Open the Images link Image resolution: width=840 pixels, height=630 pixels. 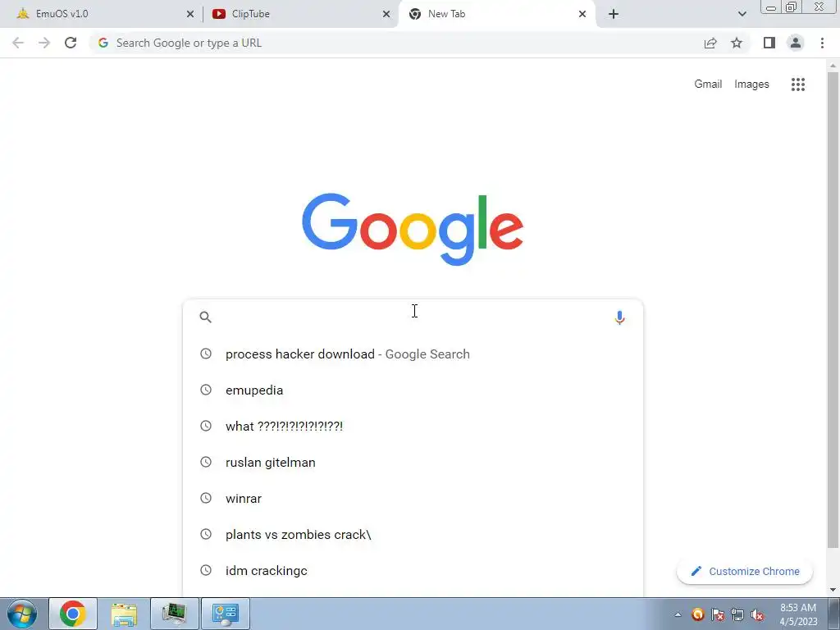click(x=751, y=84)
